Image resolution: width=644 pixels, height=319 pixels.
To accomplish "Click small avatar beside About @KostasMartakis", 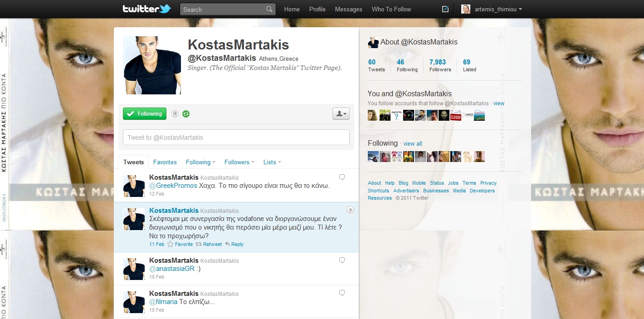I will [373, 42].
